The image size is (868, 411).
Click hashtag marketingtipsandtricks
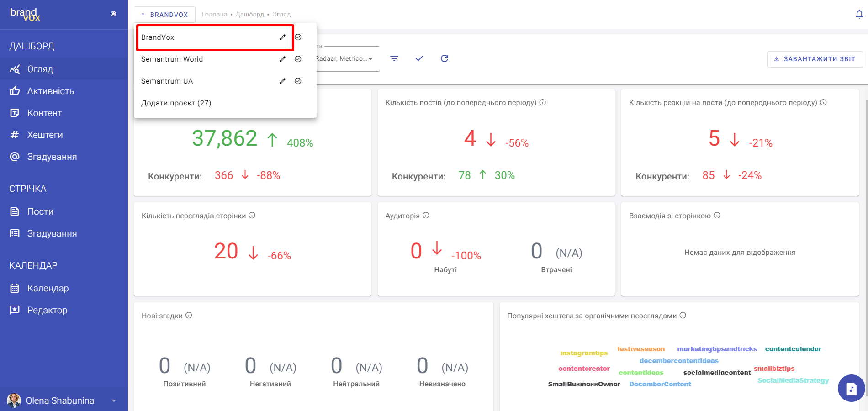click(x=717, y=349)
